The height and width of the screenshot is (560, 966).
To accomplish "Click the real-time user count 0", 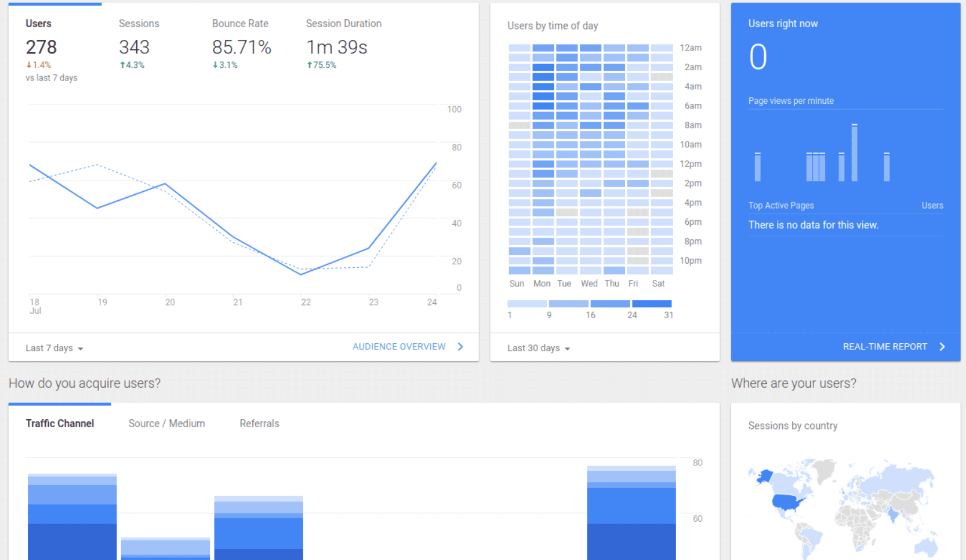I will click(x=758, y=57).
